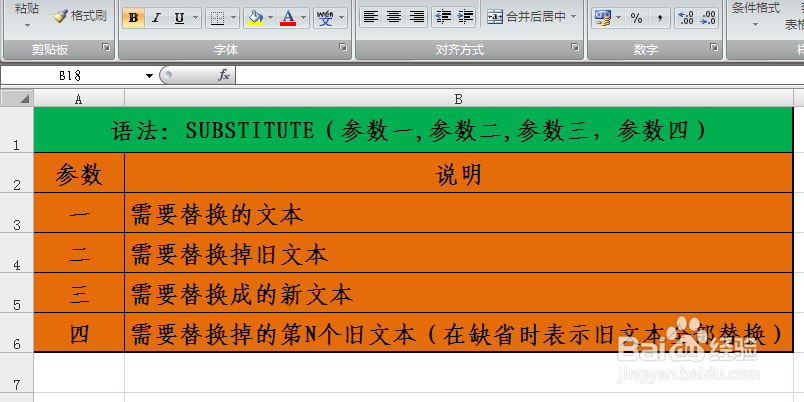Decrease decimal places

coord(708,18)
